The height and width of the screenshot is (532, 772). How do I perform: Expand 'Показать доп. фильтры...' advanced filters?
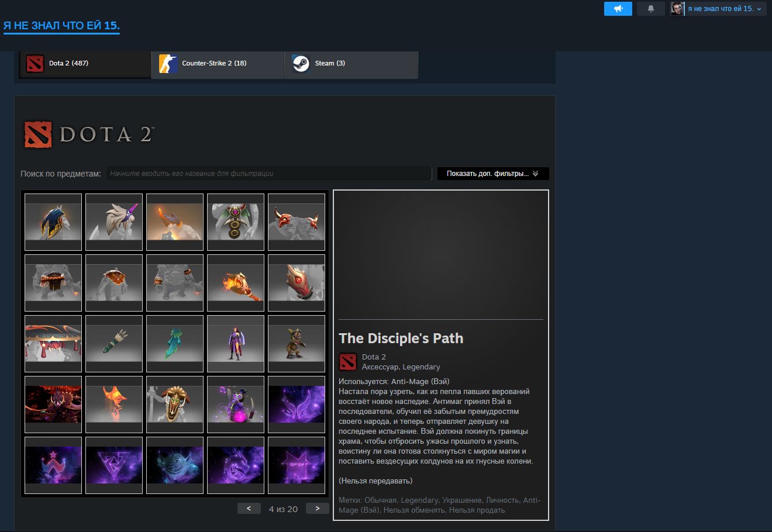click(x=493, y=174)
